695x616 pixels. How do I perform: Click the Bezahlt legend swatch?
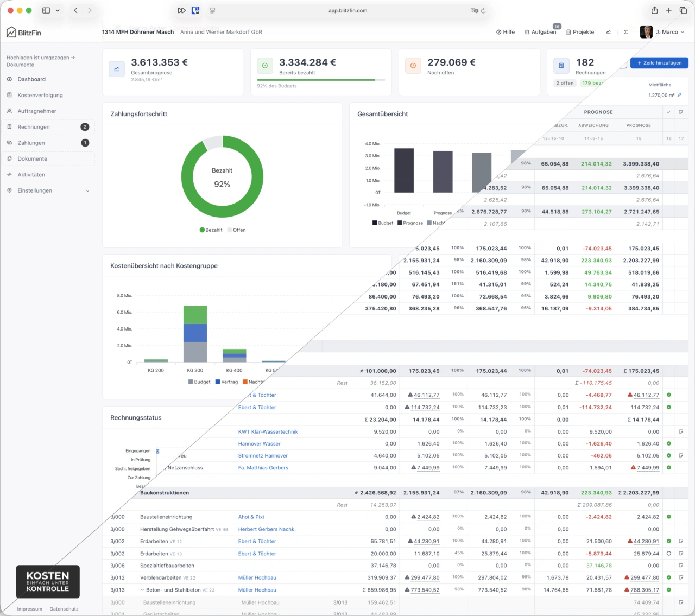(x=202, y=230)
